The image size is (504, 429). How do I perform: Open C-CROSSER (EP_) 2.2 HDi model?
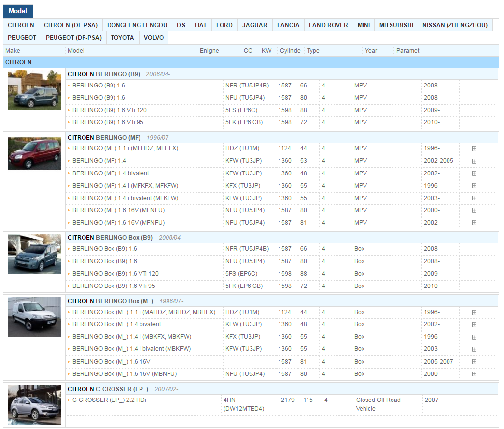[109, 400]
